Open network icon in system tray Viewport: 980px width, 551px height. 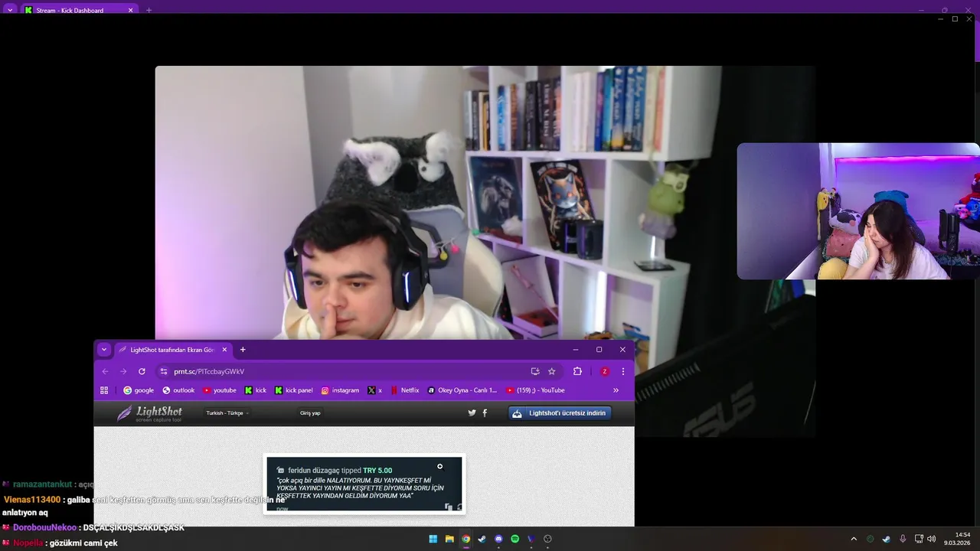pyautogui.click(x=920, y=539)
